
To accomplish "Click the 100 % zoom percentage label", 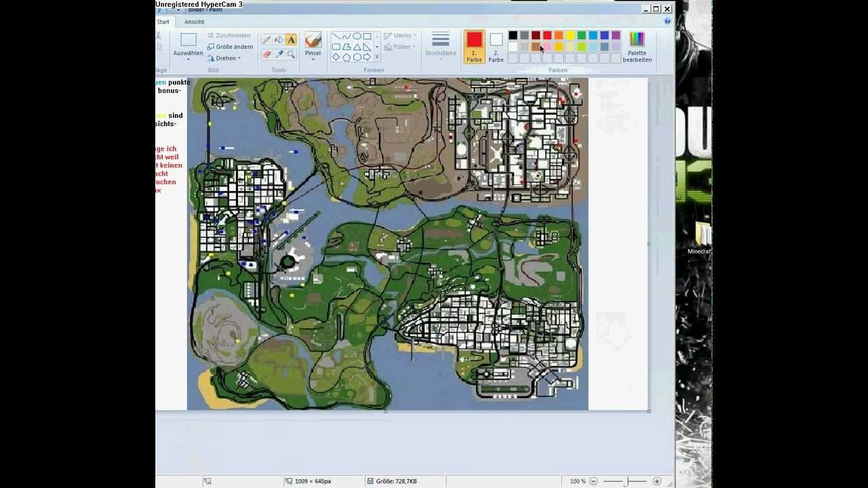I will 578,481.
